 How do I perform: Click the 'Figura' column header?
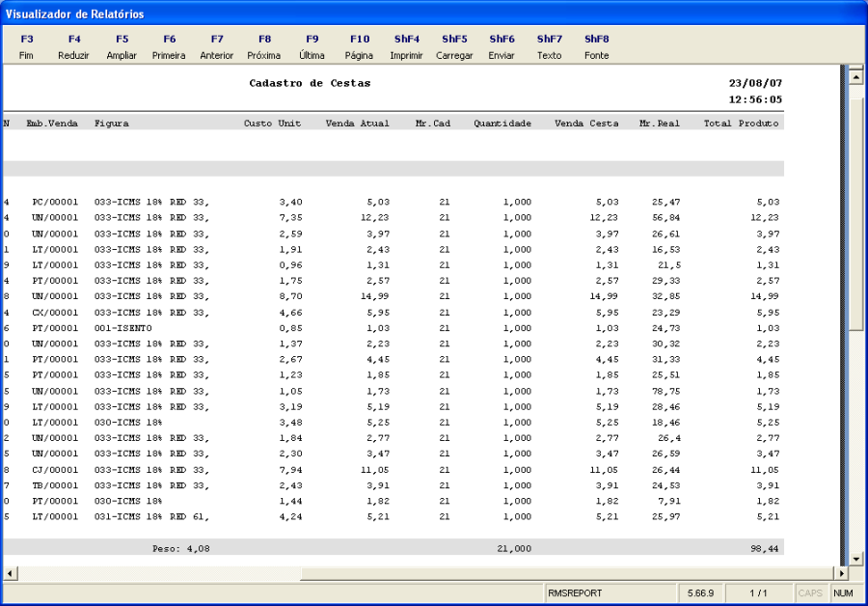tap(111, 123)
